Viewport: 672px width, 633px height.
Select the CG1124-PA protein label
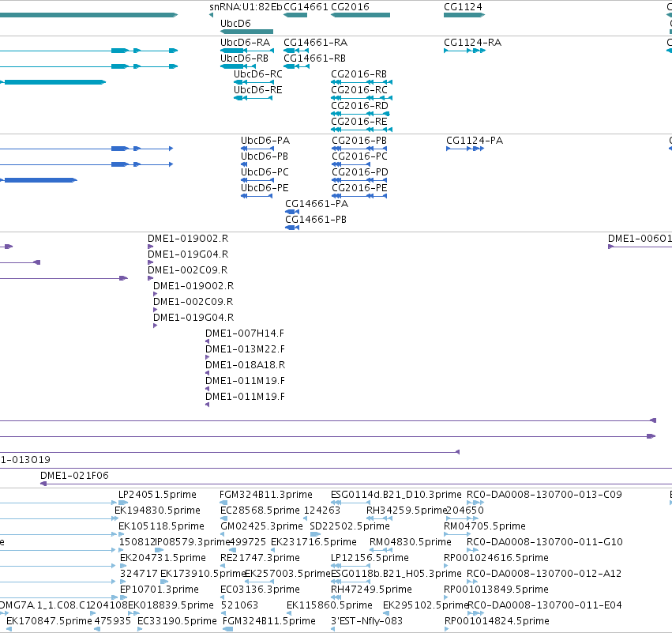(x=475, y=141)
